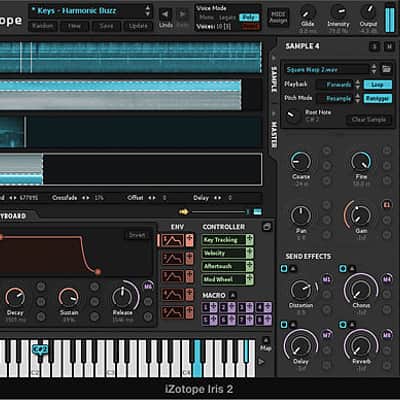Image resolution: width=400 pixels, height=400 pixels.
Task: Select the Mod Wheel controller
Action: (x=223, y=279)
